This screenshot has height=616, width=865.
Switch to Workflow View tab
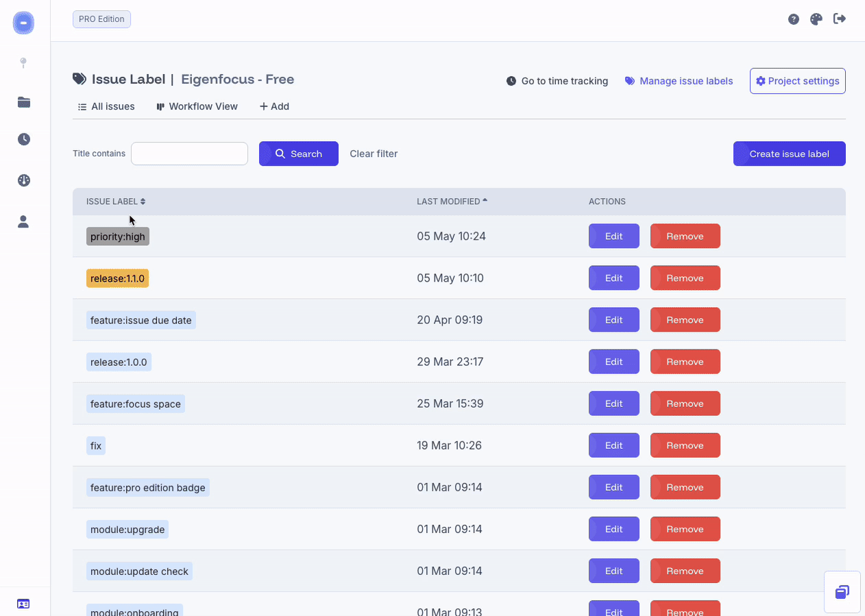(x=197, y=106)
